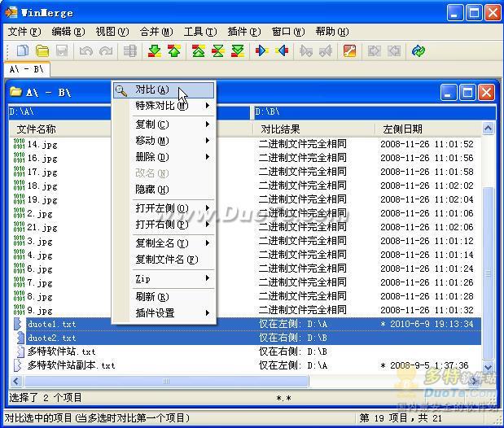This screenshot has width=504, height=428.
Task: Click the Open folder toolbar icon
Action: point(42,50)
